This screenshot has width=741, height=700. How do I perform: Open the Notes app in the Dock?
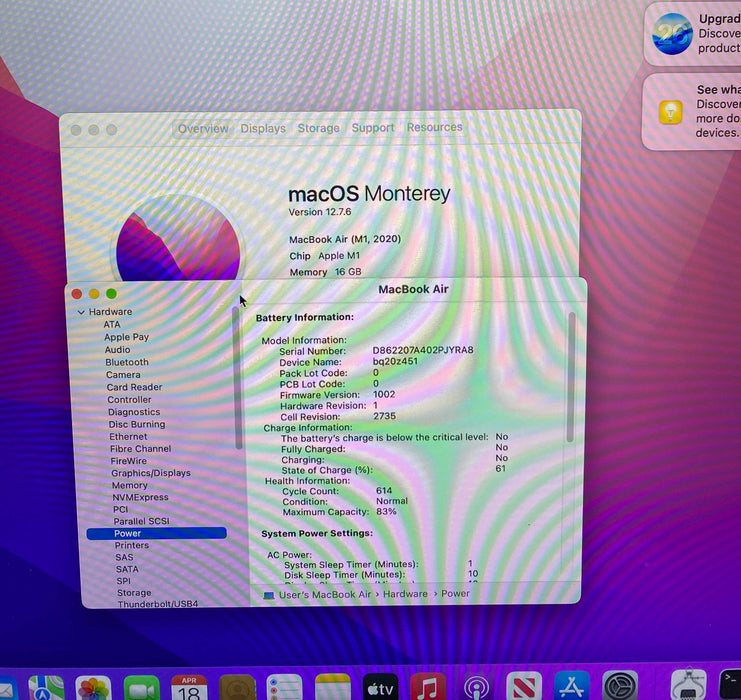click(x=333, y=687)
